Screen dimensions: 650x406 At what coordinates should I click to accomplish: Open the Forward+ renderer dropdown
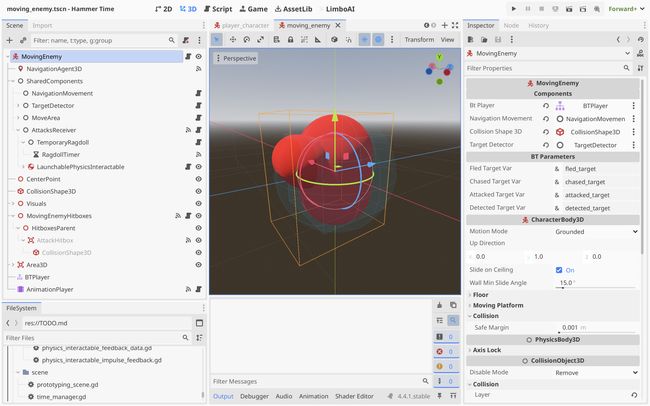pos(626,9)
